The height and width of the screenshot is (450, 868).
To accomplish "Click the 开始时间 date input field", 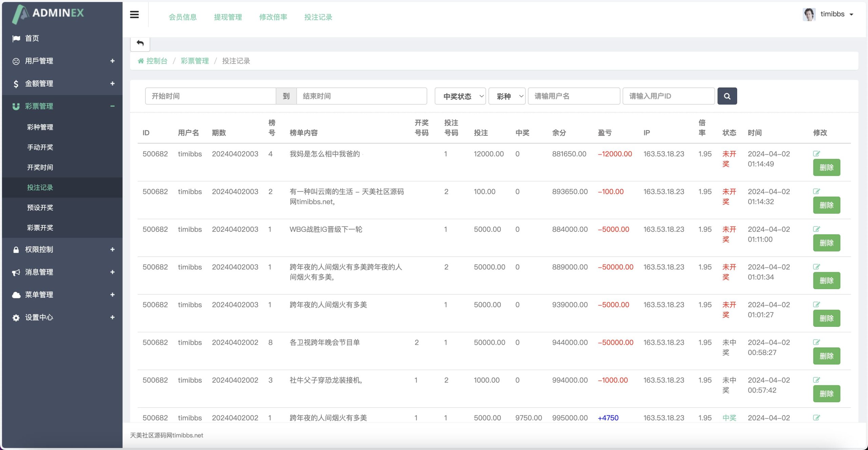I will point(210,96).
